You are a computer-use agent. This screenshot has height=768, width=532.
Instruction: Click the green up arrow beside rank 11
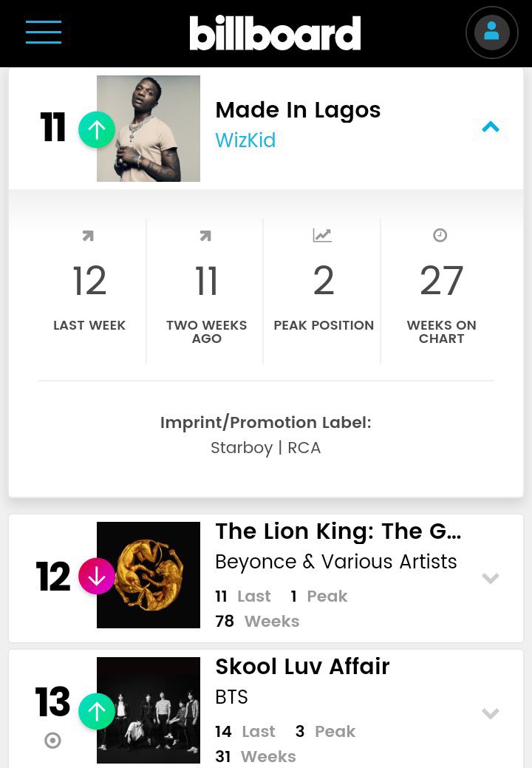point(97,129)
